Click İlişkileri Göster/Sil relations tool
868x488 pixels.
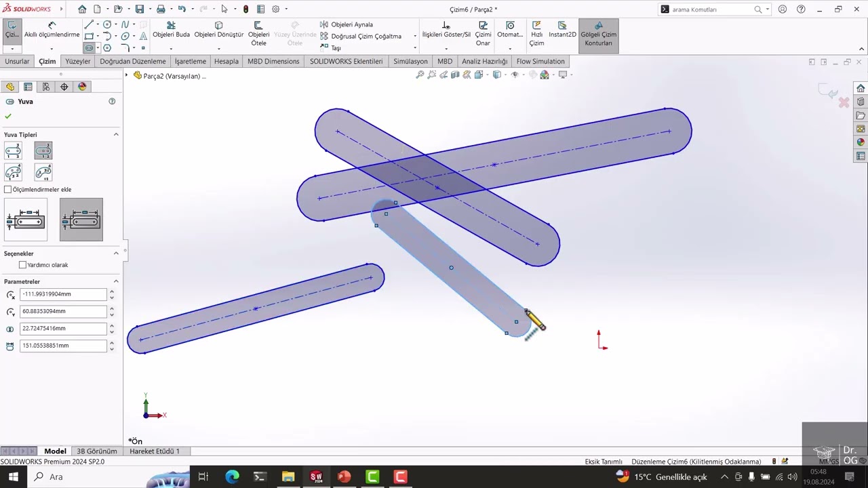[446, 30]
